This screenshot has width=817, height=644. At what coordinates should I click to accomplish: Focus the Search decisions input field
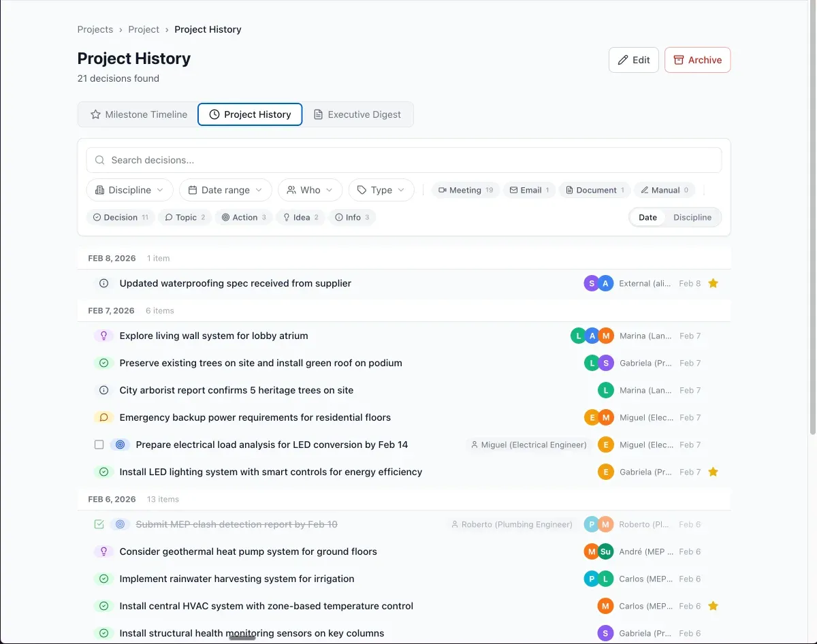tap(404, 160)
